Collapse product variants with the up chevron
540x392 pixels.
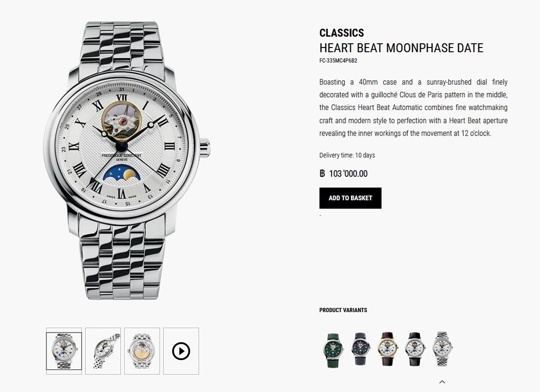pyautogui.click(x=442, y=382)
